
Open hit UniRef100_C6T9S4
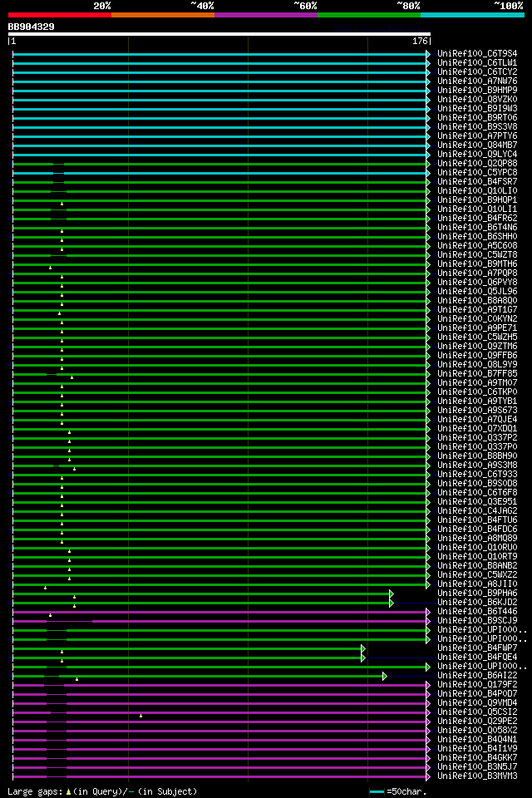[x=477, y=53]
